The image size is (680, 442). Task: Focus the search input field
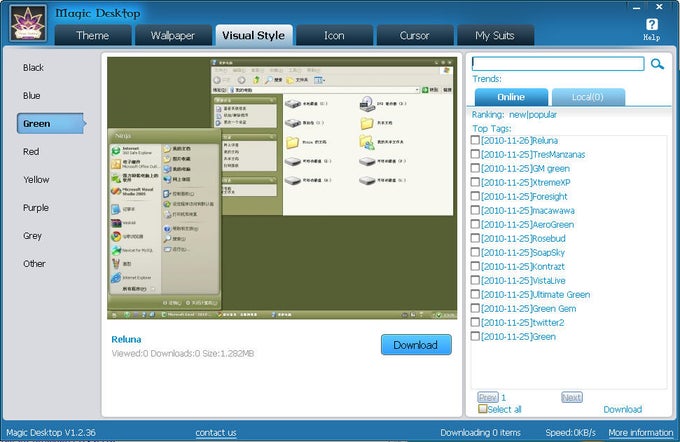[558, 64]
